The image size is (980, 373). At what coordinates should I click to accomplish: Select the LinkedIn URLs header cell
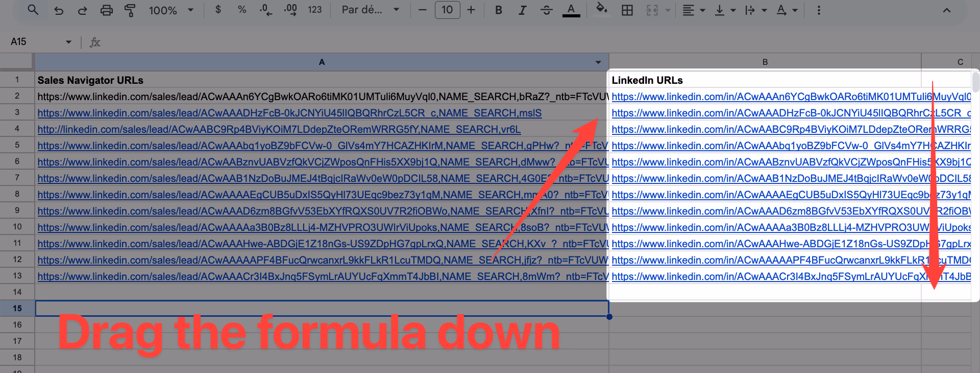765,80
